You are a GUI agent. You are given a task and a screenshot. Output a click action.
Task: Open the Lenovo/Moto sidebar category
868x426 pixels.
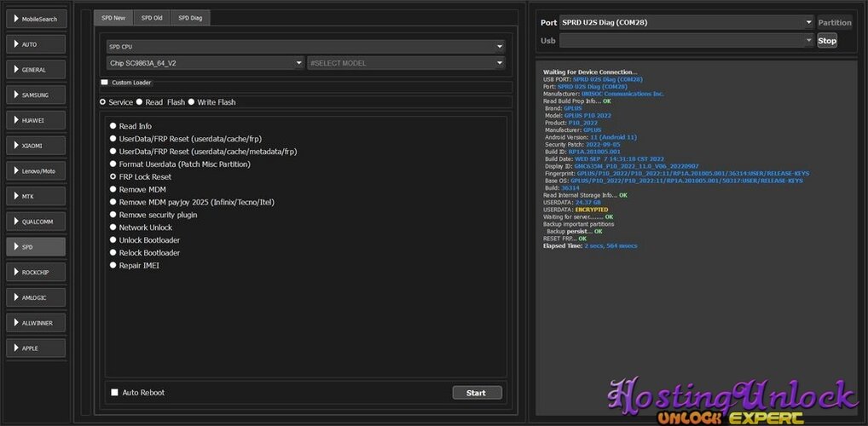click(x=36, y=171)
